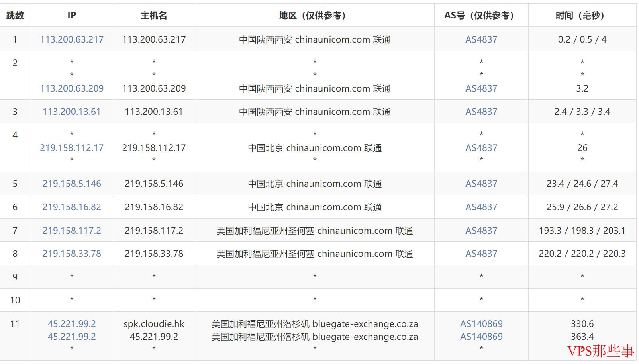Open IP link 113.200.63.209
639x364 pixels.
pyautogui.click(x=72, y=88)
